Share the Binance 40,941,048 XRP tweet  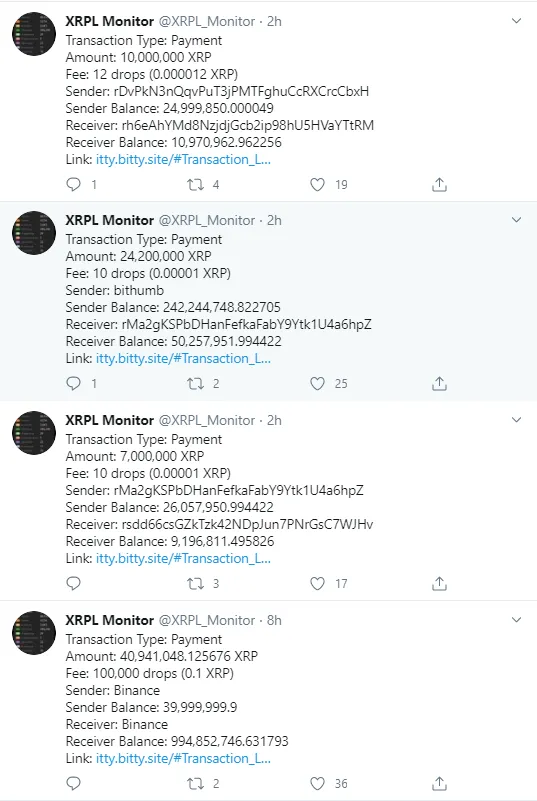(439, 783)
